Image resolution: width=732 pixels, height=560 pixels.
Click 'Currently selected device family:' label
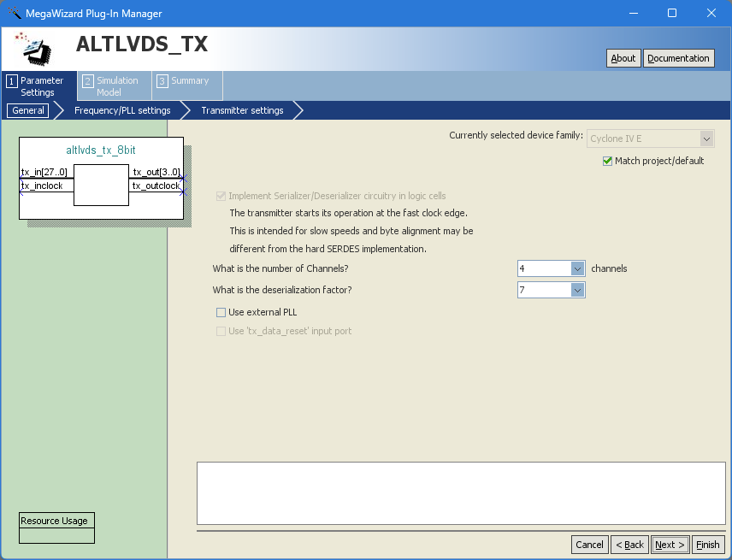[x=516, y=135]
